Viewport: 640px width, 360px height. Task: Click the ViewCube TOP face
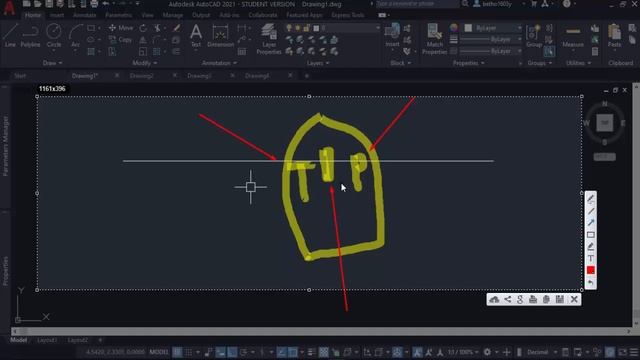[604, 122]
